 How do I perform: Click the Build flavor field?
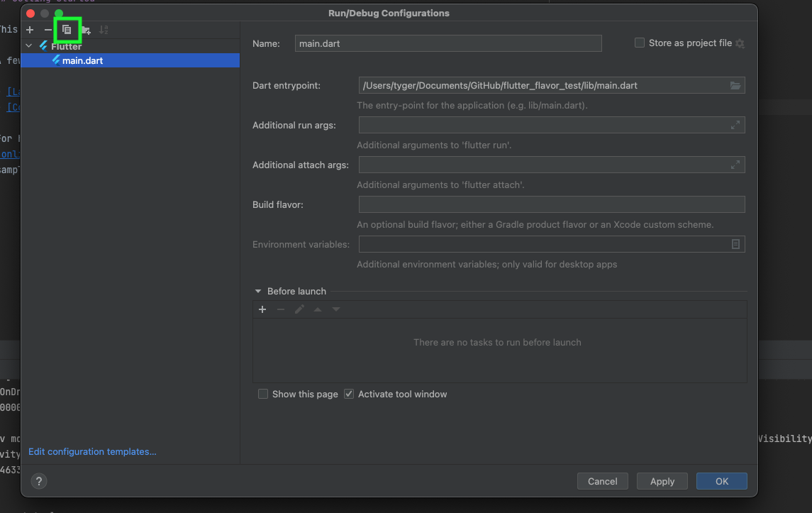tap(552, 204)
